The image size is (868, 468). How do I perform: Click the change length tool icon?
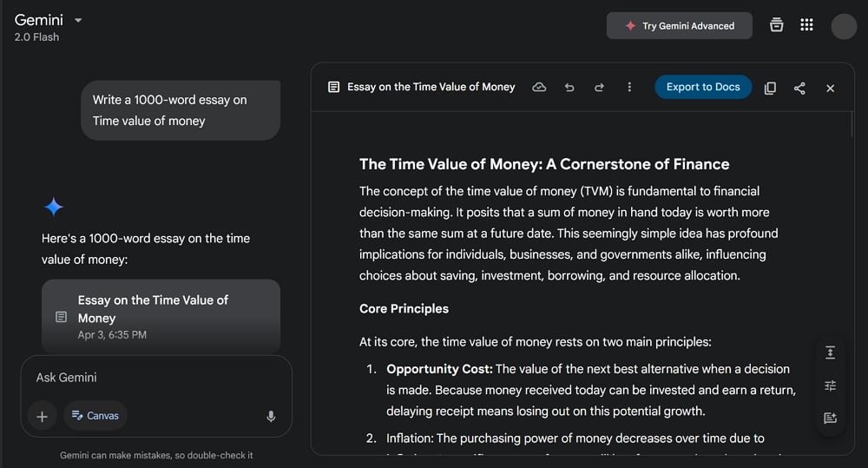point(830,353)
